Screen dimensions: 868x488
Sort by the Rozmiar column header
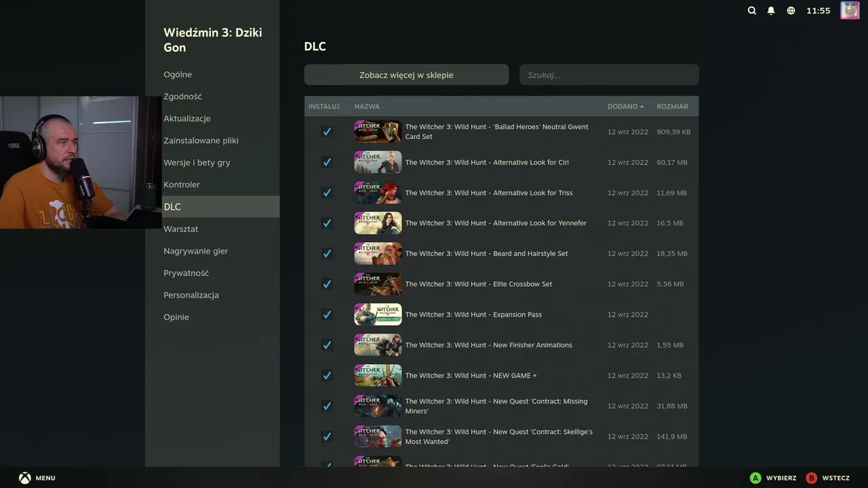[x=672, y=106]
